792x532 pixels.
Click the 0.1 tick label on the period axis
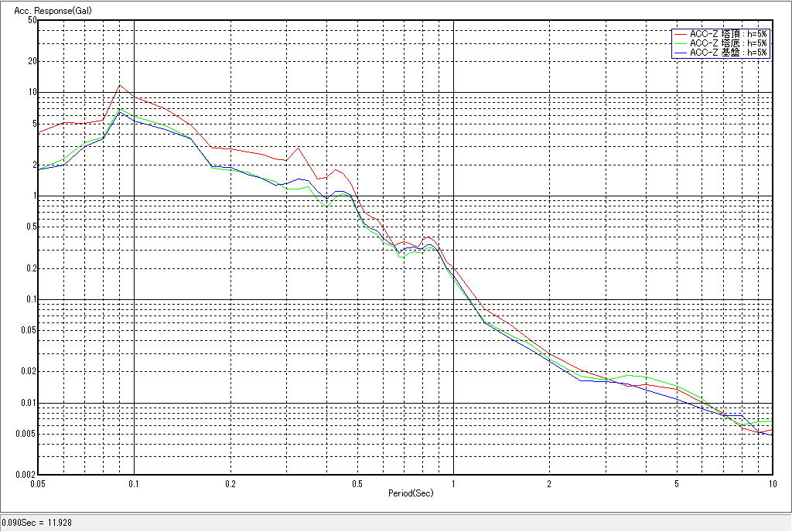coord(135,483)
